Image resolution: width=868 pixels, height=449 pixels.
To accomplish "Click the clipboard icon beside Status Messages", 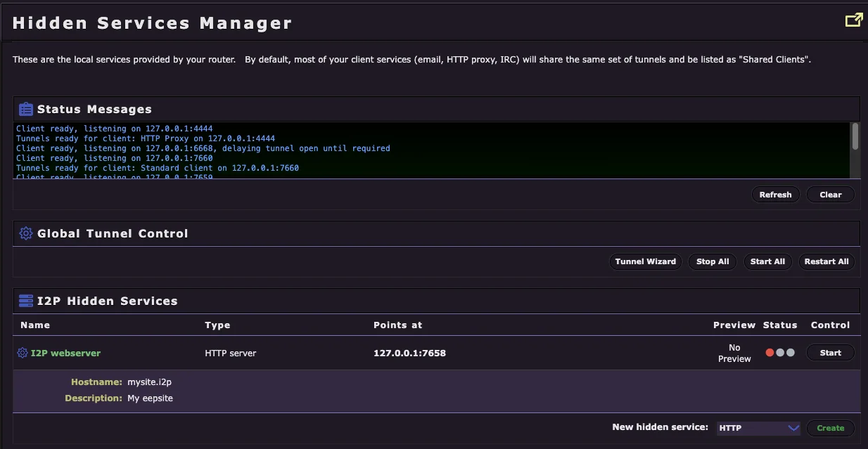I will tap(25, 109).
